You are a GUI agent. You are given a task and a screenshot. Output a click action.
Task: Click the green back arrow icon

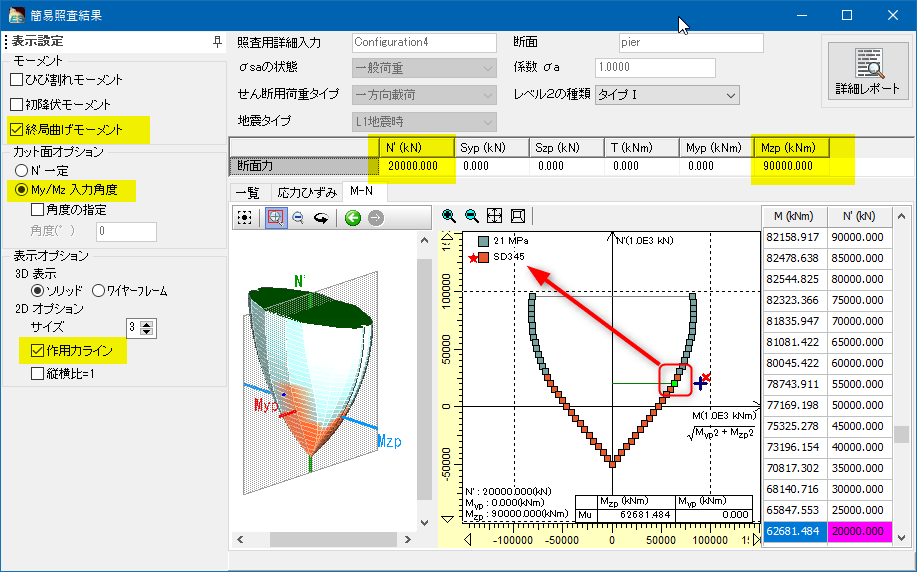(x=353, y=218)
